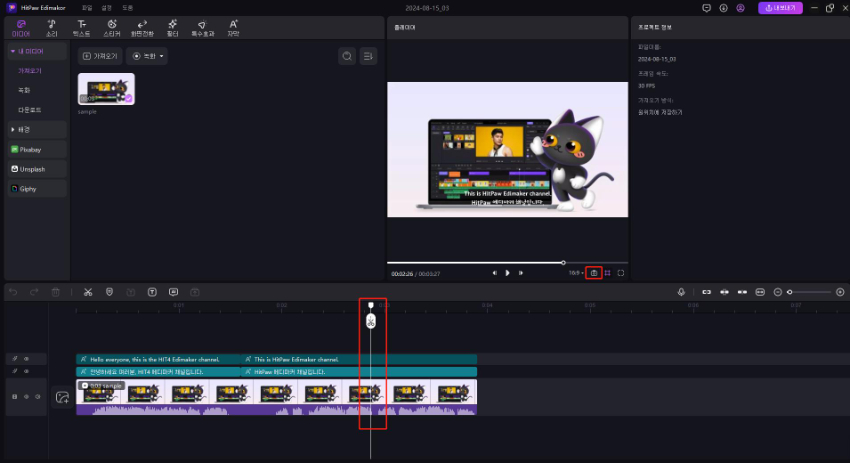Open the Sticker panel in the top toolbar
The image size is (850, 463).
click(x=112, y=26)
